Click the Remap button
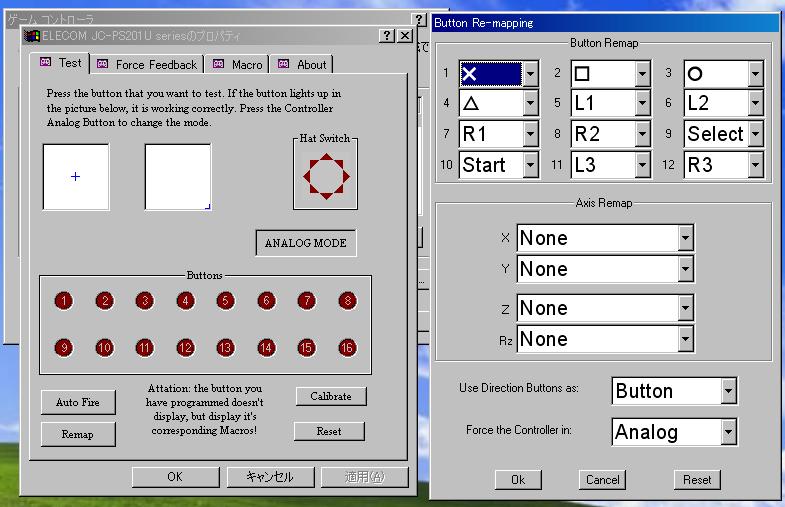The width and height of the screenshot is (785, 507). (78, 434)
